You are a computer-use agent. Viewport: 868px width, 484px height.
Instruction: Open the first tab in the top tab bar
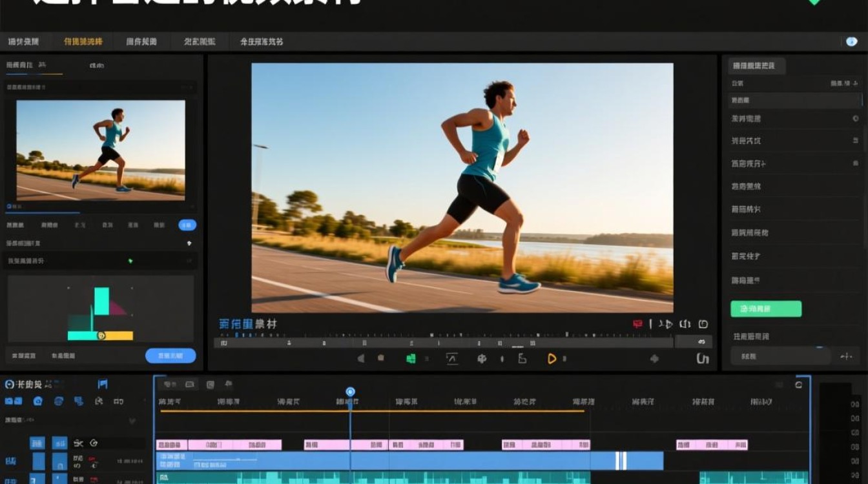pos(23,42)
